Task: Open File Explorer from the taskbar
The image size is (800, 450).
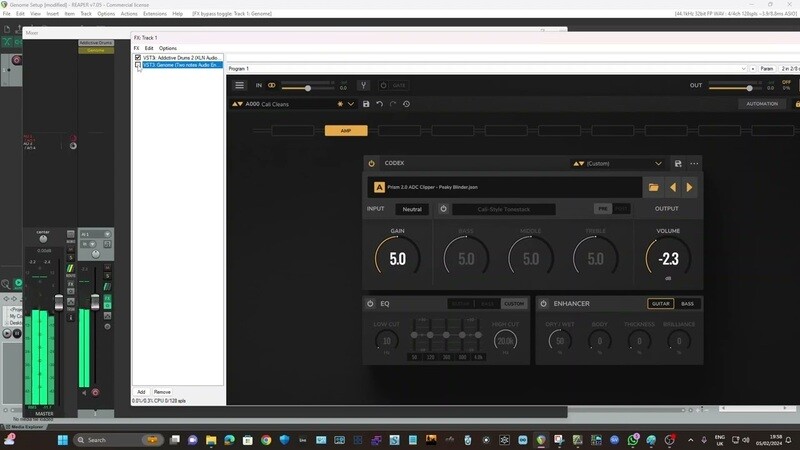Action: 211,440
